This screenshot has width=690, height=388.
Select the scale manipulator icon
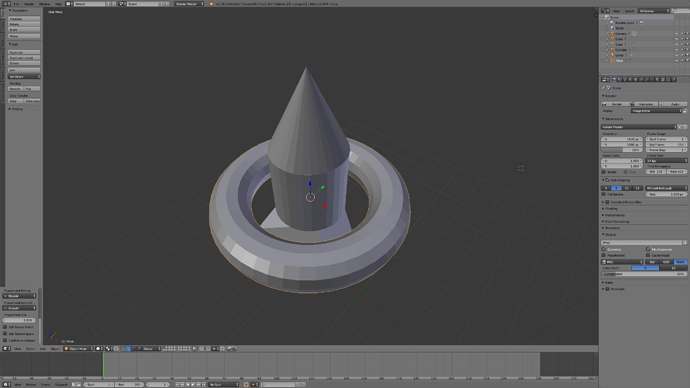click(139, 348)
